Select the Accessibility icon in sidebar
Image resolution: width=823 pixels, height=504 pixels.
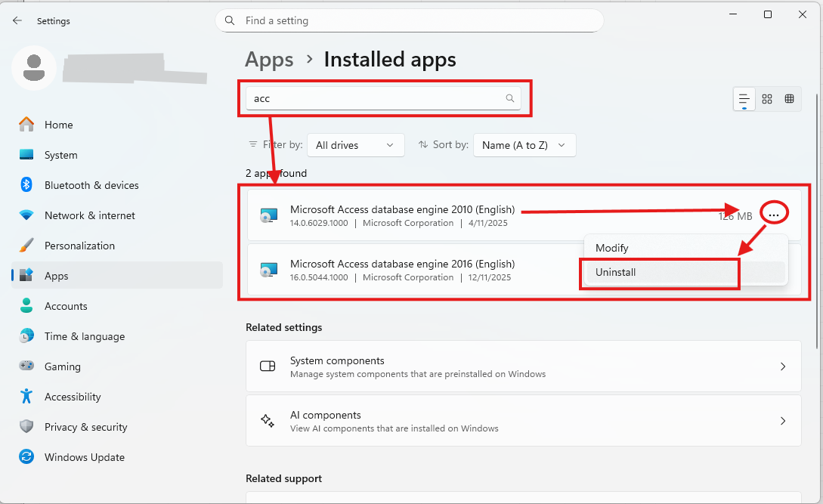(26, 397)
